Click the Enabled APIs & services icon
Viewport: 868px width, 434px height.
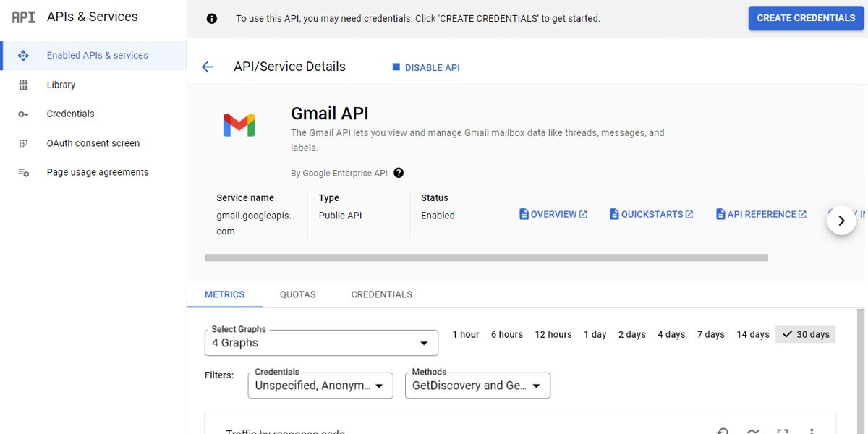coord(23,56)
